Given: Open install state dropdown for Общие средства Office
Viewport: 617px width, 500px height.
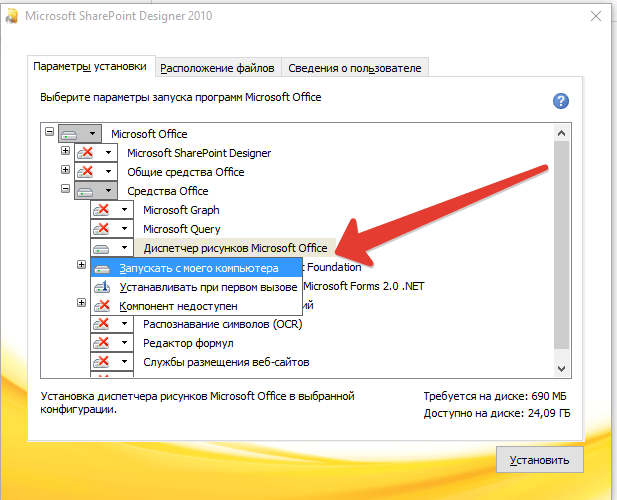Looking at the screenshot, I should [x=96, y=172].
